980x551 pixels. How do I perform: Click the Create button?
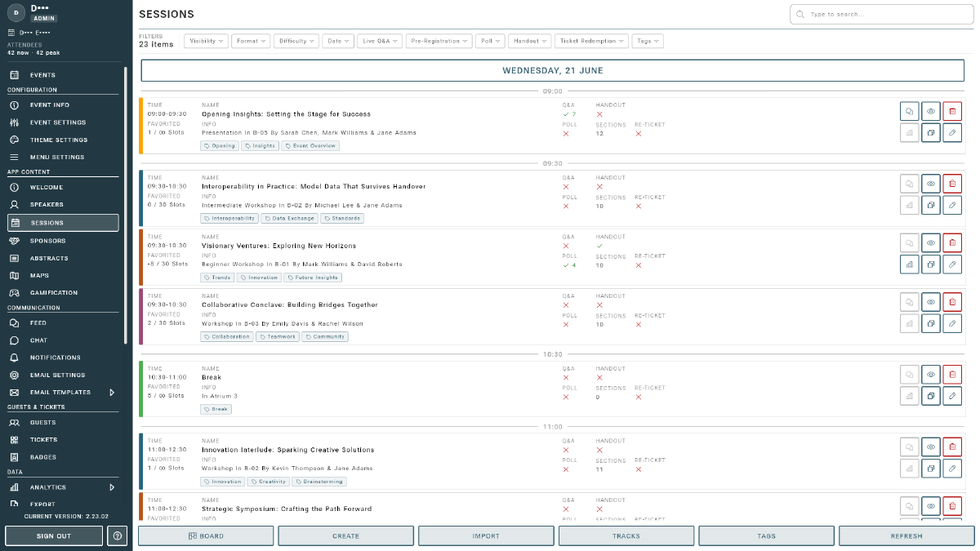pos(346,536)
